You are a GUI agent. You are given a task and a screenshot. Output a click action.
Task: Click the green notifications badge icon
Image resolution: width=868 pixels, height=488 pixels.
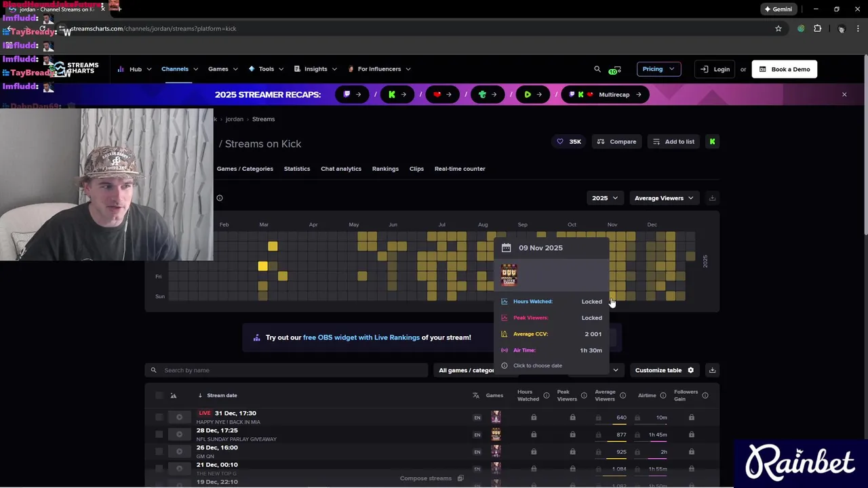pos(614,70)
